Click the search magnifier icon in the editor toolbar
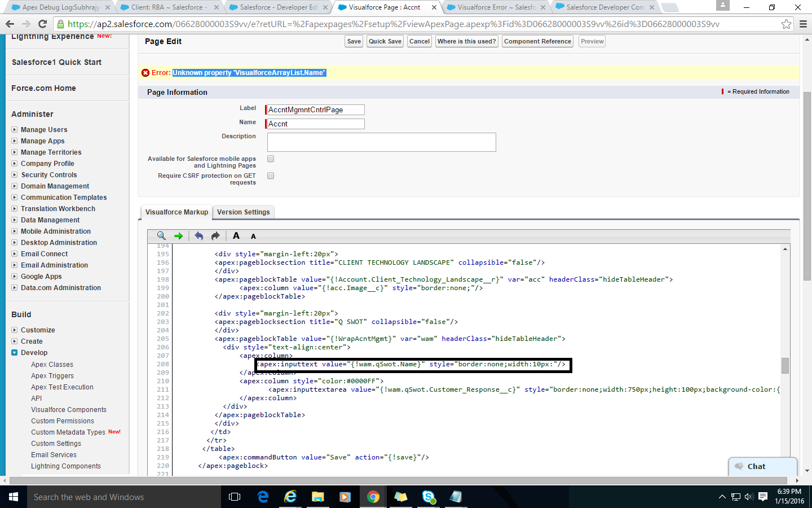This screenshot has height=508, width=812. (x=161, y=236)
